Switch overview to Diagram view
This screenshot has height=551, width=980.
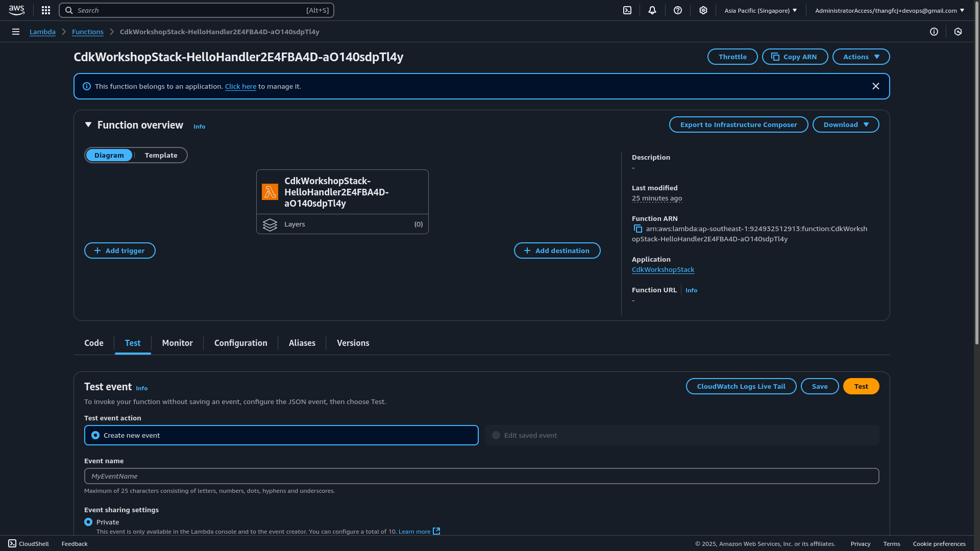(x=109, y=155)
